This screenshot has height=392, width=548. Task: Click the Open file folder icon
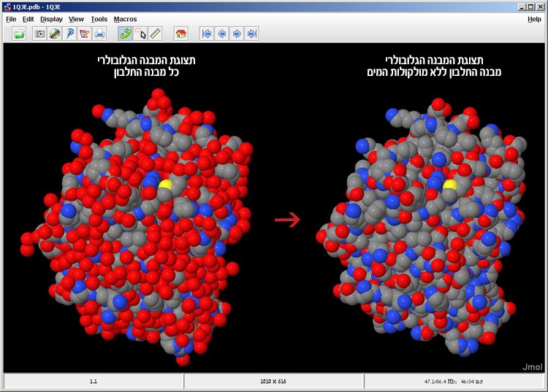(x=20, y=34)
